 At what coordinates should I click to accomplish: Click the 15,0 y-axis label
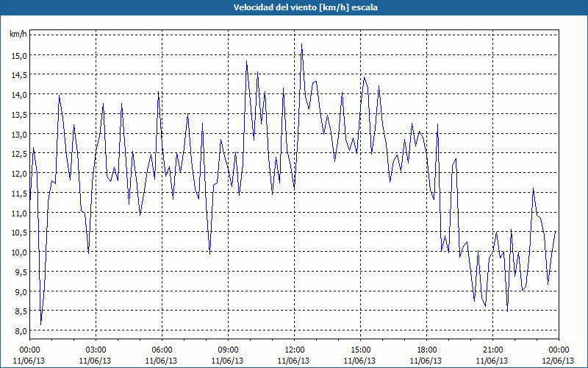click(x=20, y=55)
